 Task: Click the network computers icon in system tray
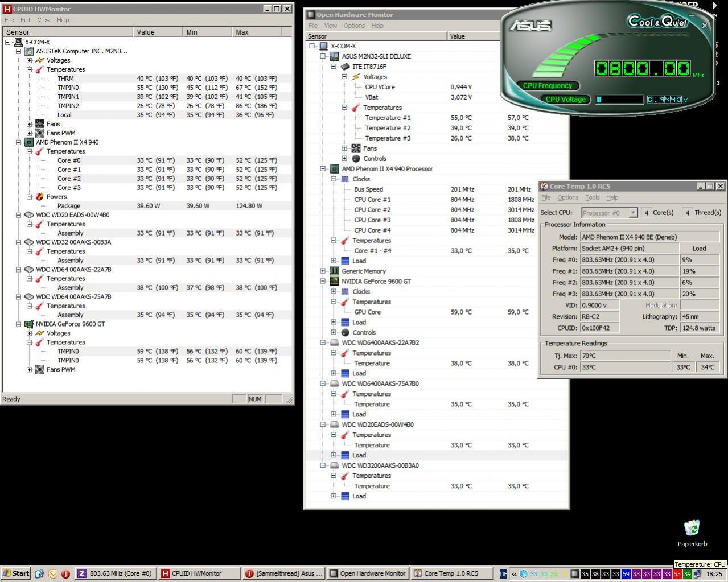(698, 574)
